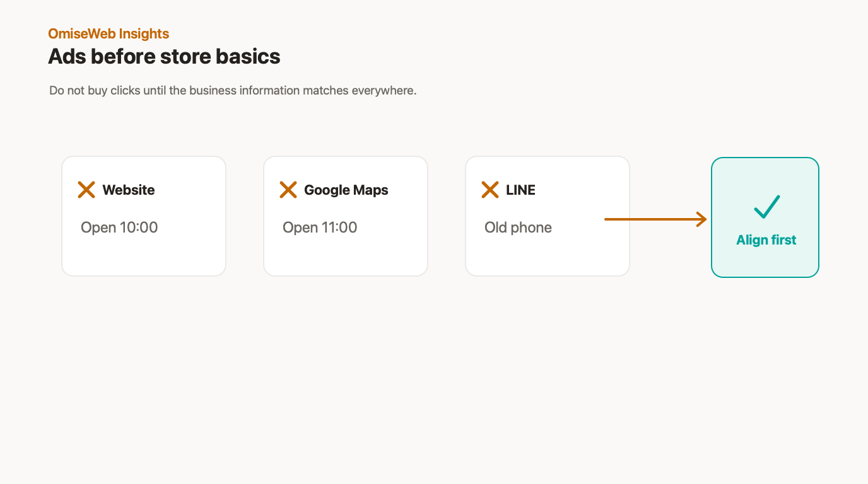Click the orange arrow pointing to Align first
The width and height of the screenshot is (868, 484).
(x=655, y=219)
